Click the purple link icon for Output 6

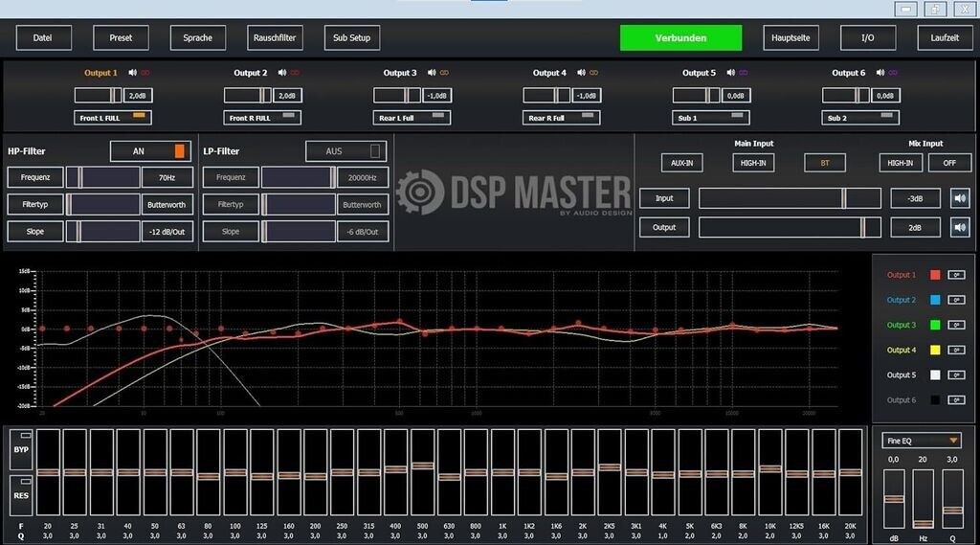[893, 73]
